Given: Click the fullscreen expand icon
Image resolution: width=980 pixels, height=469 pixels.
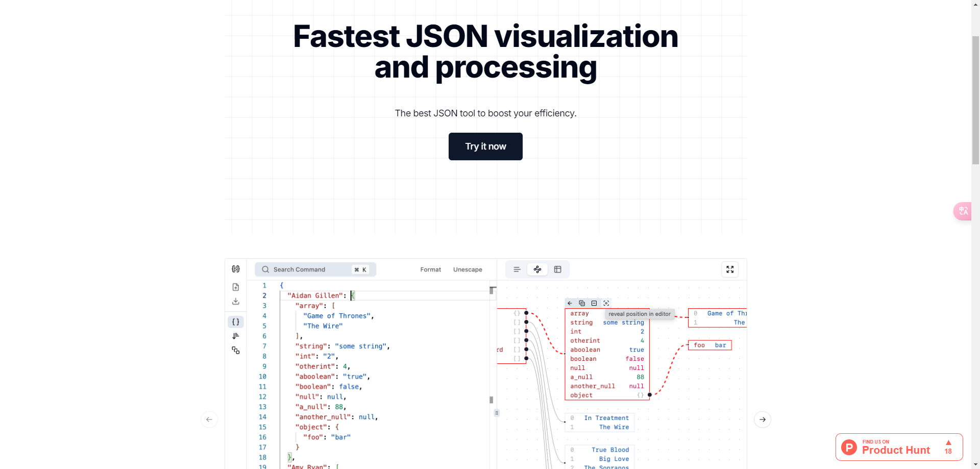Looking at the screenshot, I should (x=730, y=269).
